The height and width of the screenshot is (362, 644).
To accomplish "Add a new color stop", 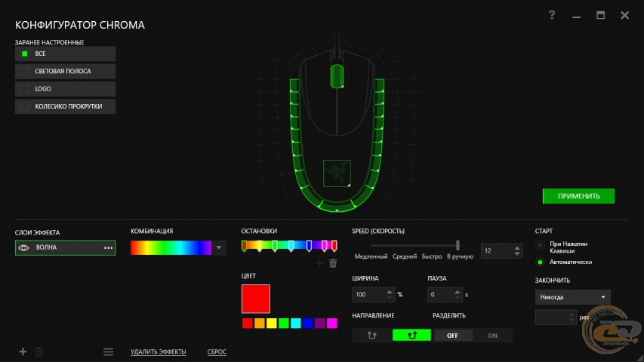I will [319, 263].
